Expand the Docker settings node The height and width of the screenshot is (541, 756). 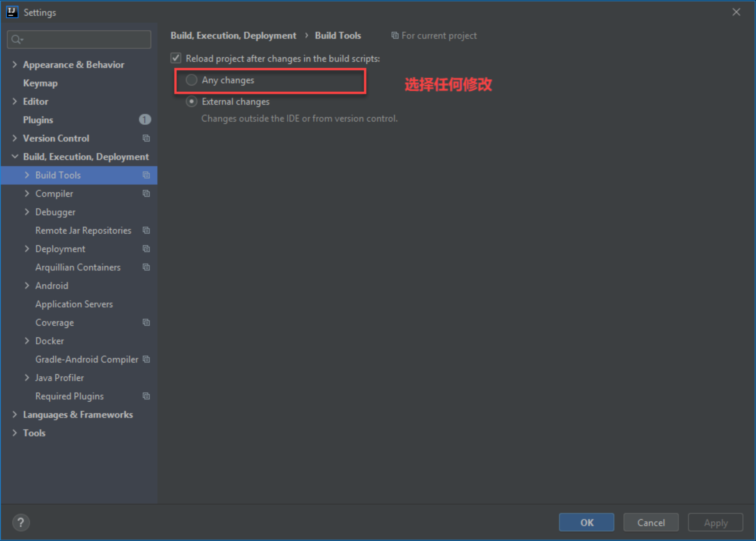[x=27, y=341]
